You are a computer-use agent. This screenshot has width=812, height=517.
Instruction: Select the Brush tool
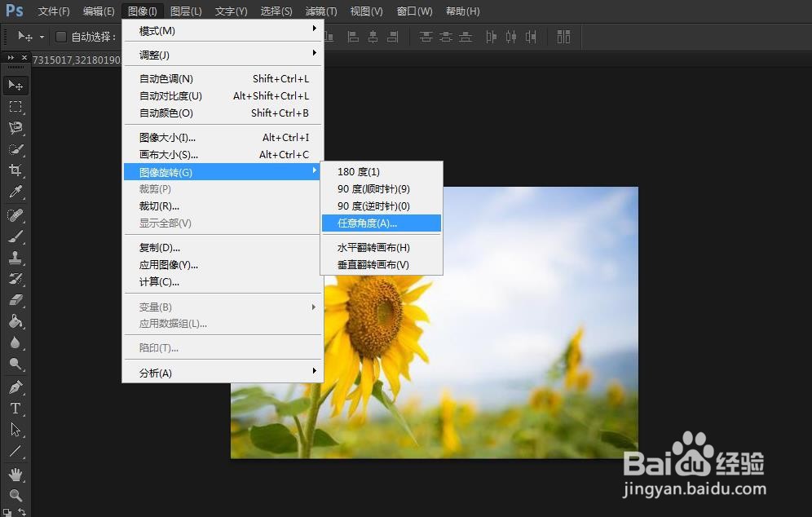pos(15,236)
